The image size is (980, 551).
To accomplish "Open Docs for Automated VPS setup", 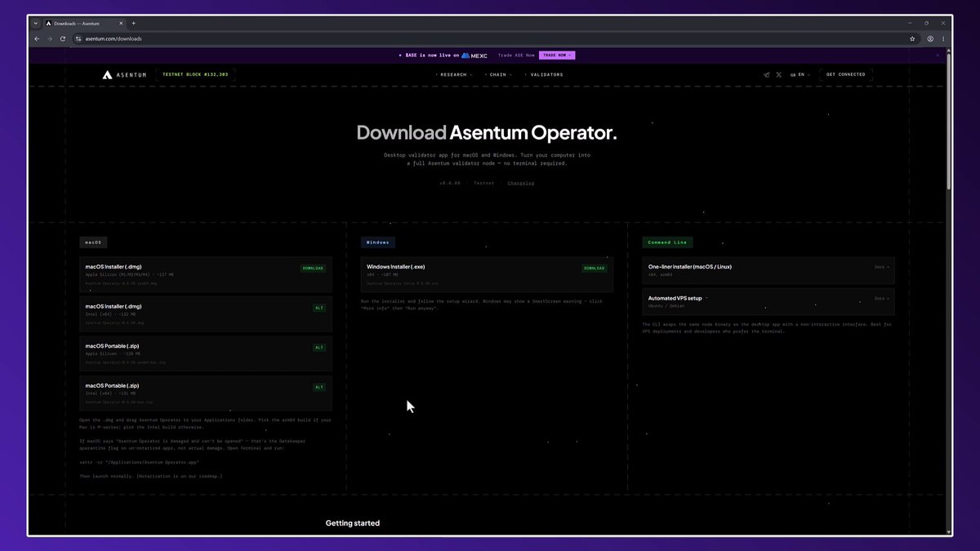I will point(881,298).
